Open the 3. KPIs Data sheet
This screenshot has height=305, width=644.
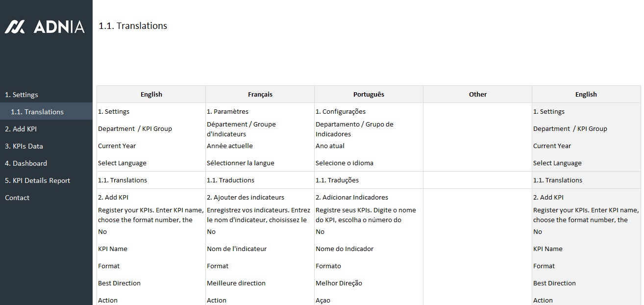click(x=24, y=146)
